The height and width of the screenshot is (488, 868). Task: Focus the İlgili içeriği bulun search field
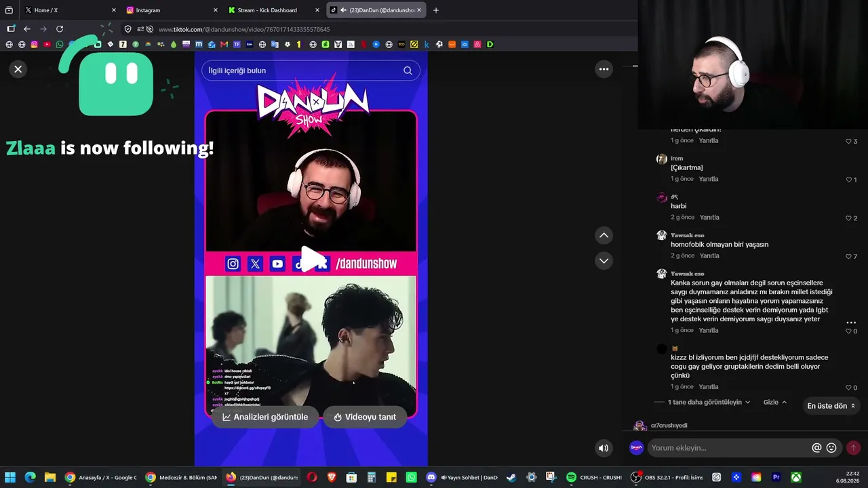(x=311, y=70)
